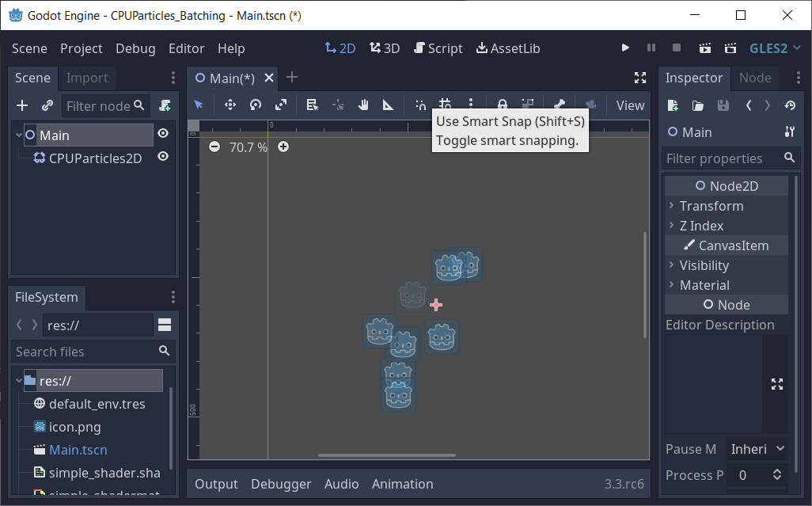This screenshot has height=506, width=812.
Task: Load an existing resource in Inspector
Action: click(698, 105)
